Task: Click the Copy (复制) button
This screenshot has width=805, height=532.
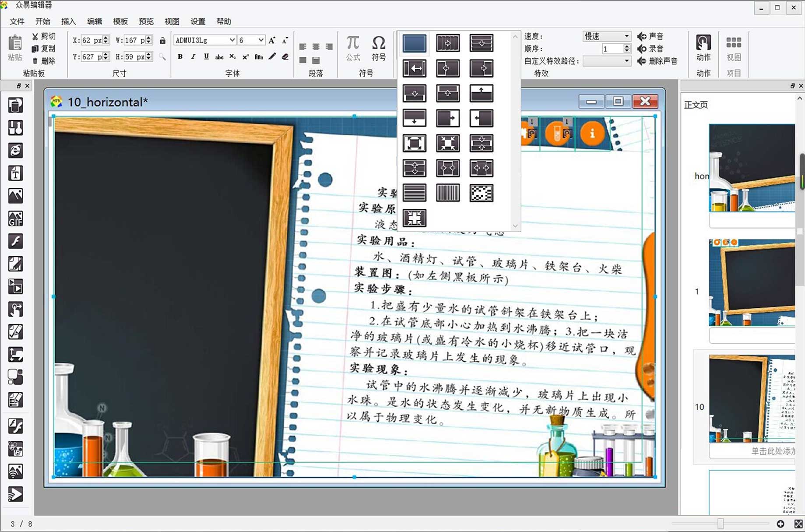Action: click(44, 49)
